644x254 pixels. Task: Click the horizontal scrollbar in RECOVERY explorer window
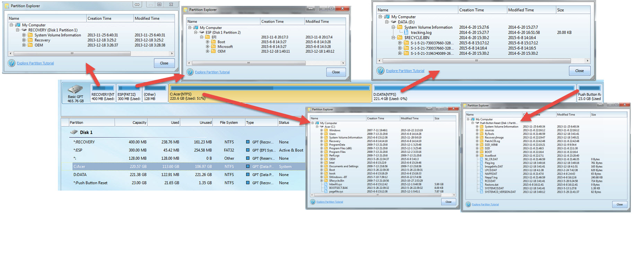92,54
